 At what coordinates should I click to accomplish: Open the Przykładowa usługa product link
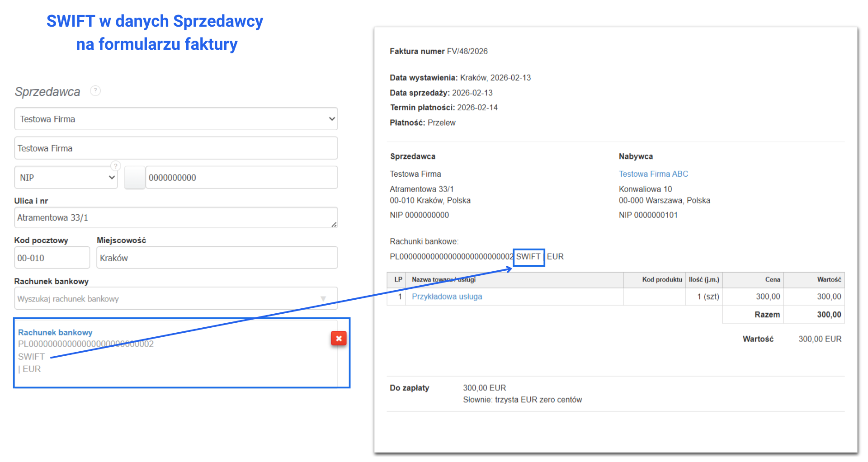click(x=447, y=297)
